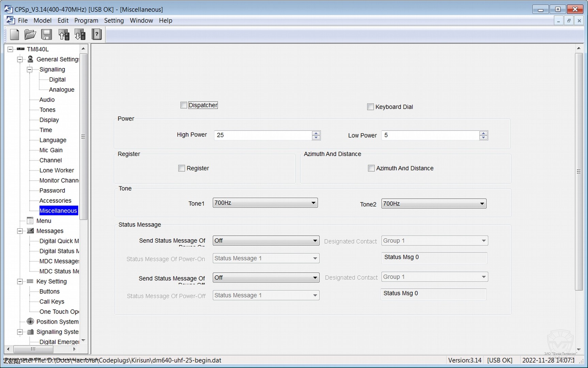Collapse the Key Setting tree node
Image resolution: width=588 pixels, height=368 pixels.
(20, 281)
